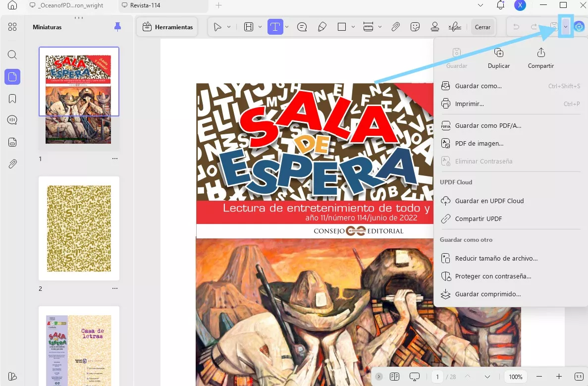Screen dimensions: 588x386
Task: Open the UPDF AI assistant icon
Action: pos(580,27)
